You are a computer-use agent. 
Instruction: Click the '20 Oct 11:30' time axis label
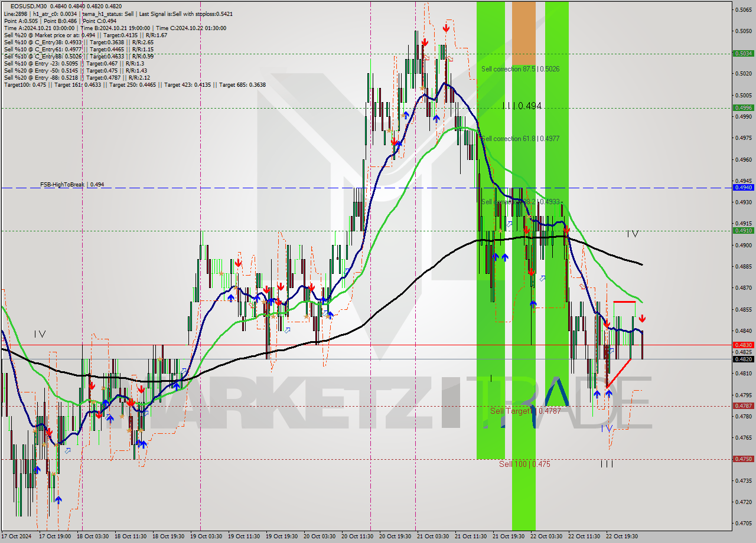[x=357, y=537]
